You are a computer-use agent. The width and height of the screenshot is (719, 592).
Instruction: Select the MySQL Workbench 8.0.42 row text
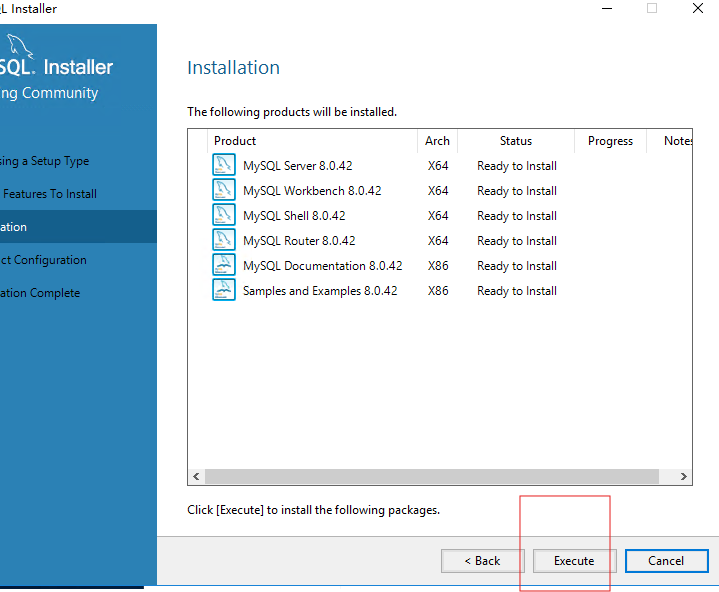point(312,191)
